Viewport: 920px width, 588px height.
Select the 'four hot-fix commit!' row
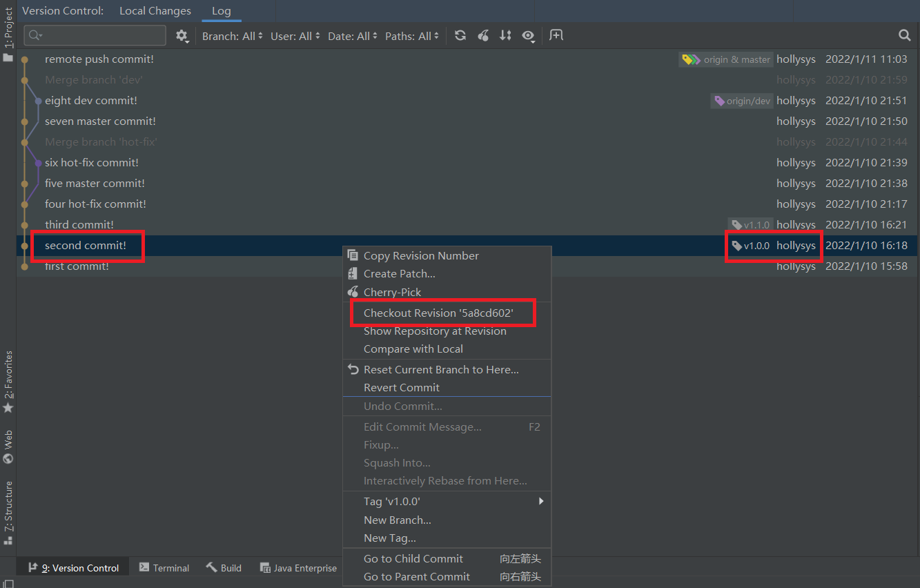[x=468, y=204]
